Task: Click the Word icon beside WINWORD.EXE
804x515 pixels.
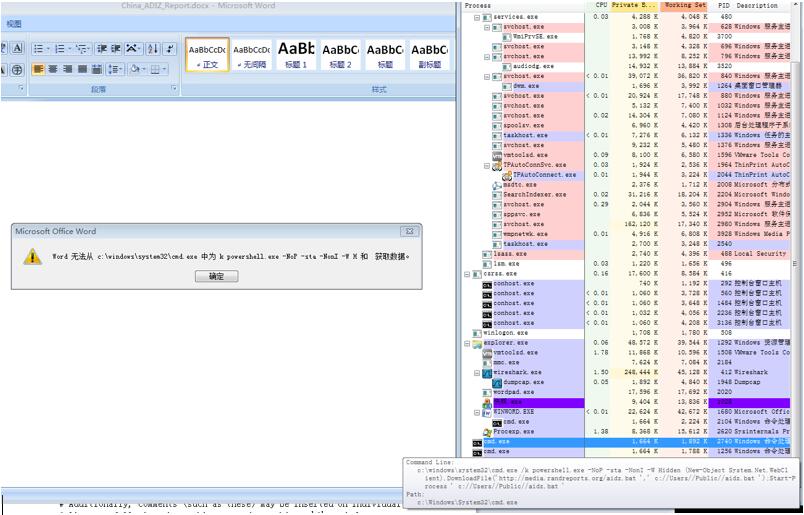Action: (x=487, y=412)
